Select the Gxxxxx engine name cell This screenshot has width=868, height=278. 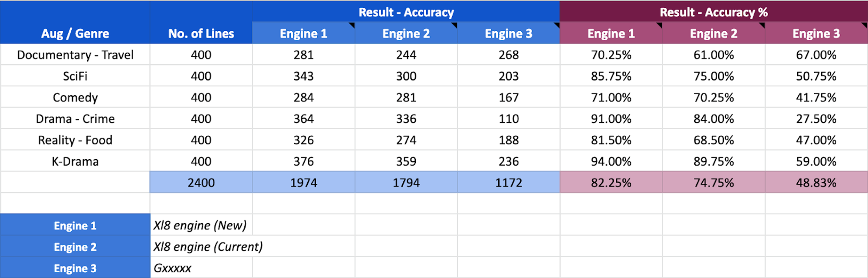(173, 268)
